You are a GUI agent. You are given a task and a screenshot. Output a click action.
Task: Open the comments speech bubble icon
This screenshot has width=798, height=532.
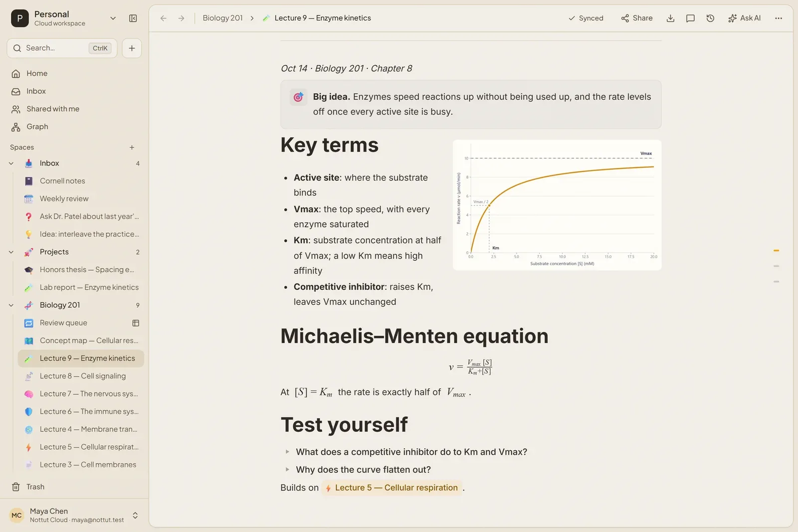pyautogui.click(x=690, y=18)
